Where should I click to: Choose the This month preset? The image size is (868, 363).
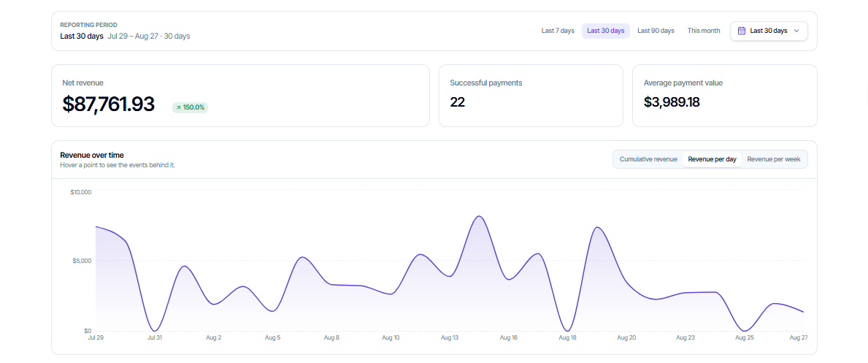(x=704, y=31)
